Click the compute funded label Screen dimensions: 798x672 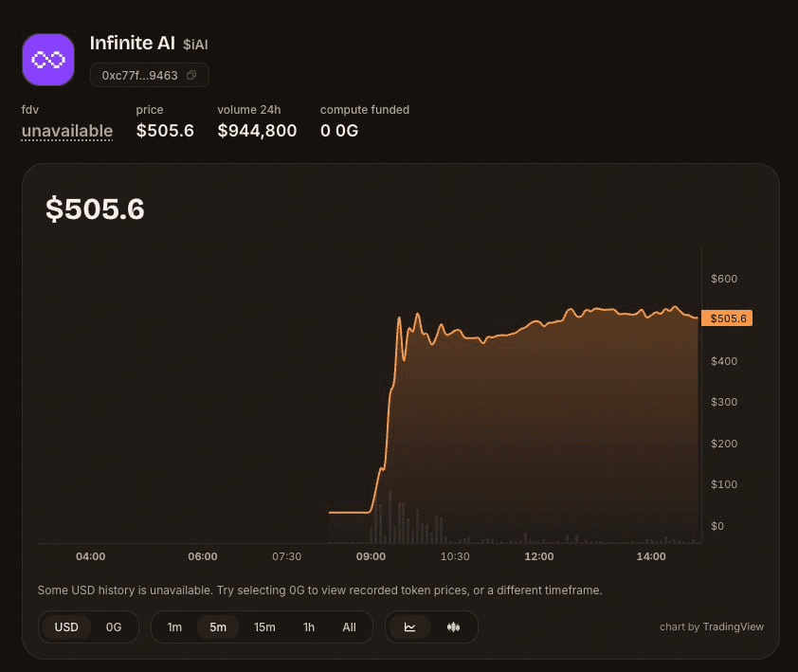point(364,109)
